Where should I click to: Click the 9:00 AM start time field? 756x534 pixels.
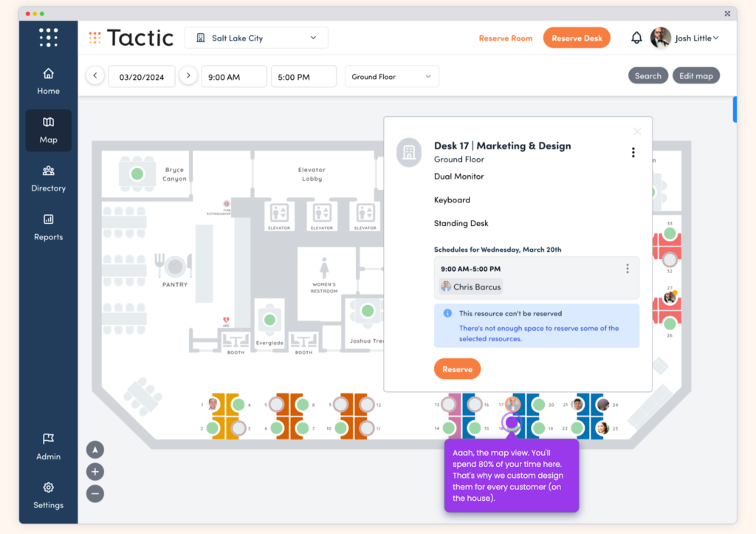(x=234, y=77)
